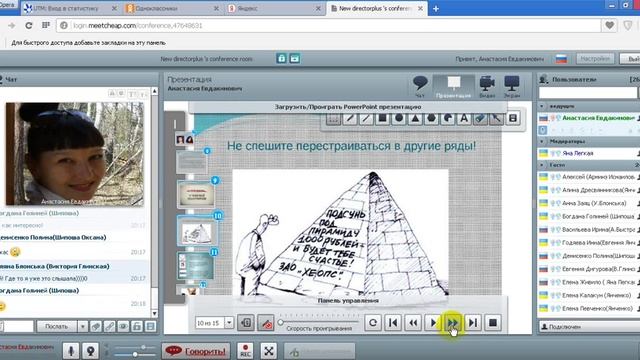Advance with the fast-forward button
640x360 pixels.
(x=453, y=323)
